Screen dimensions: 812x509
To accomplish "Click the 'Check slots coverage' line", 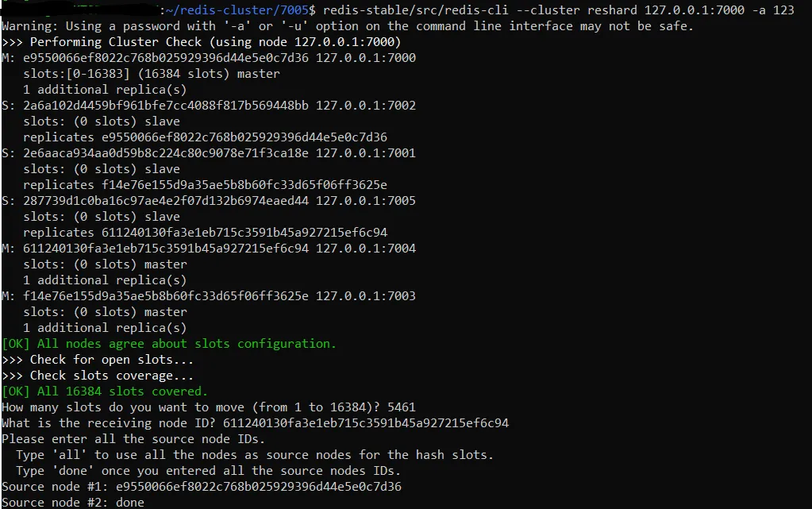I will tap(98, 376).
